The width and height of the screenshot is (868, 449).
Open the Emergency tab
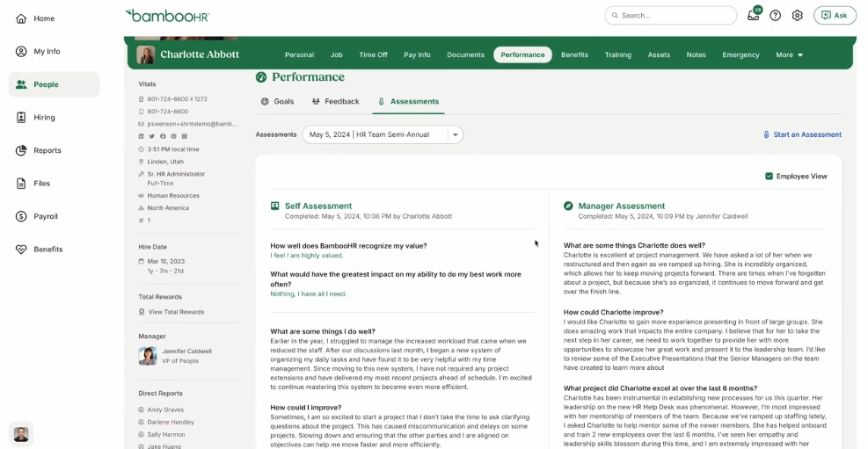(740, 54)
